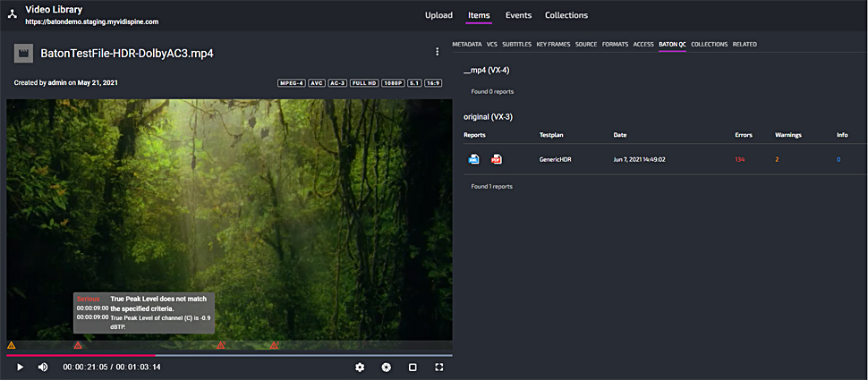Screen dimensions: 868x380
Task: Click the original (VX-3) heading
Action: [489, 117]
